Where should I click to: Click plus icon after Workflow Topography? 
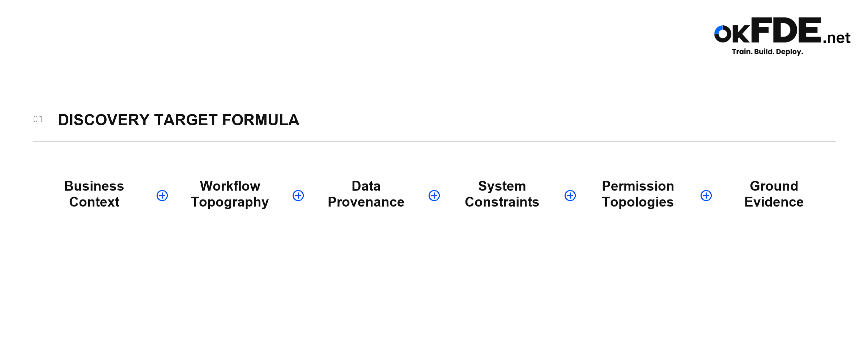point(298,195)
